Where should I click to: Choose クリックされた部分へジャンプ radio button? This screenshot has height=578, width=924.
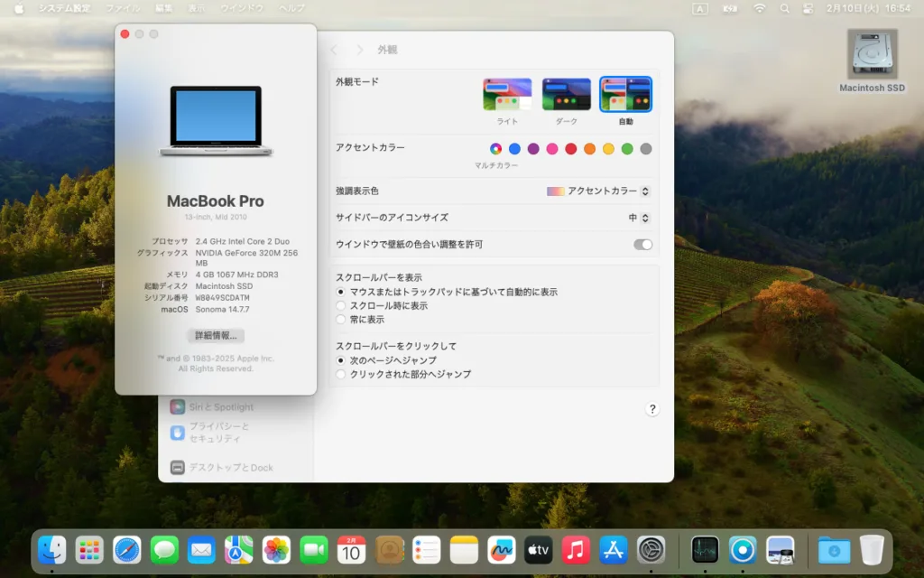point(341,374)
